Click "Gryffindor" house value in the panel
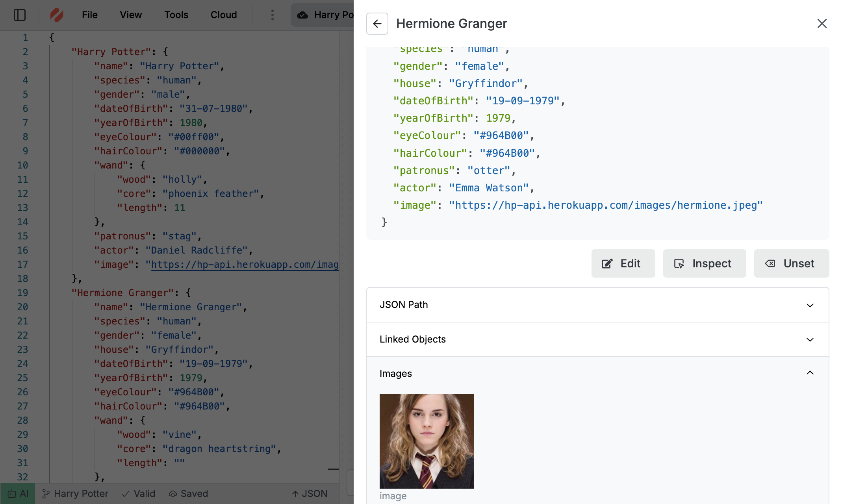The width and height of the screenshot is (842, 504). pos(486,83)
